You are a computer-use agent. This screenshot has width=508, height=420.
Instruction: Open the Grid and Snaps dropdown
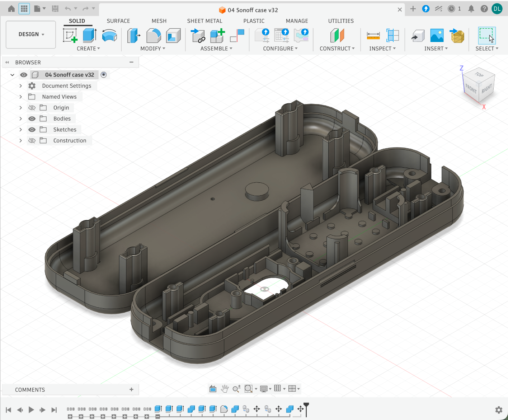click(x=280, y=388)
